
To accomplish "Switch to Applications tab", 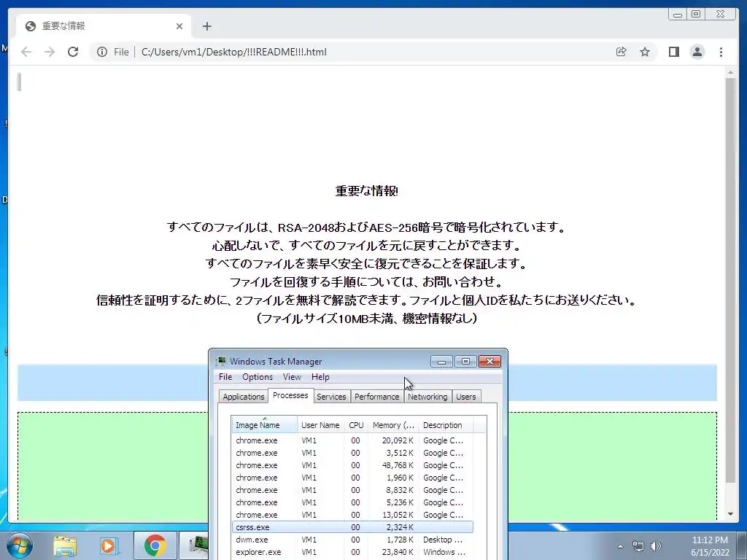I will (243, 397).
